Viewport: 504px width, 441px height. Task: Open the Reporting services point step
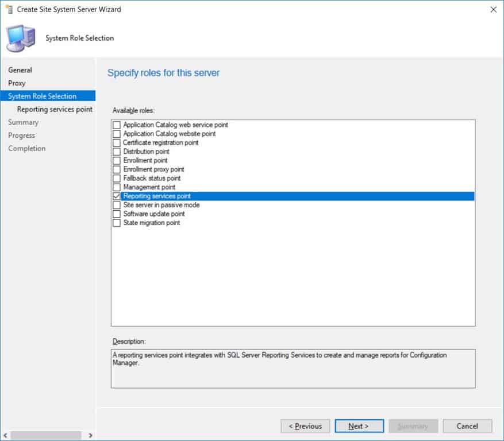(54, 109)
